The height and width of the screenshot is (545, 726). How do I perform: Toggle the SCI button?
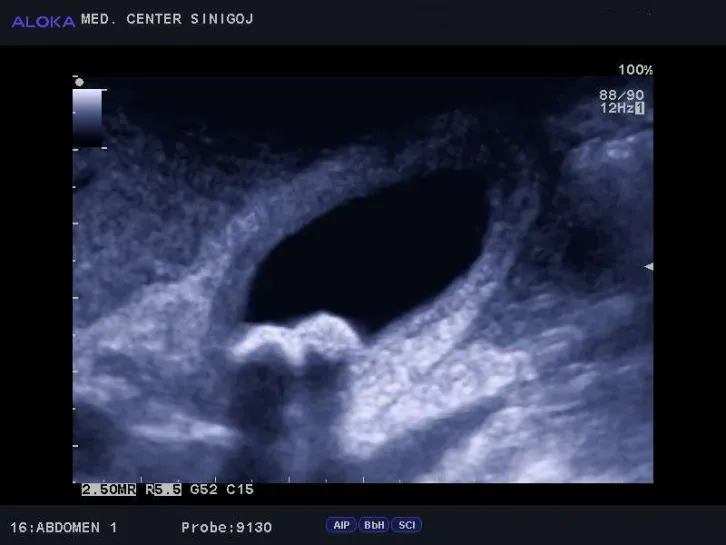click(407, 525)
